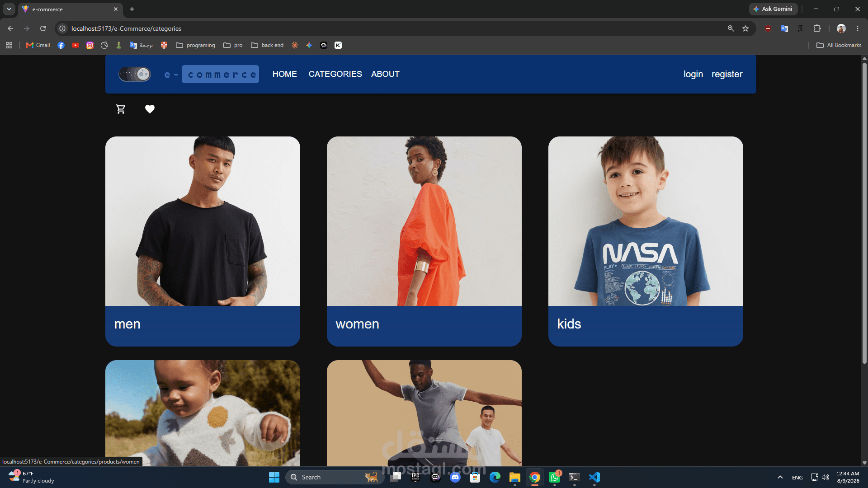The image size is (868, 488).
Task: Open File Explorer from taskbar
Action: [x=515, y=477]
